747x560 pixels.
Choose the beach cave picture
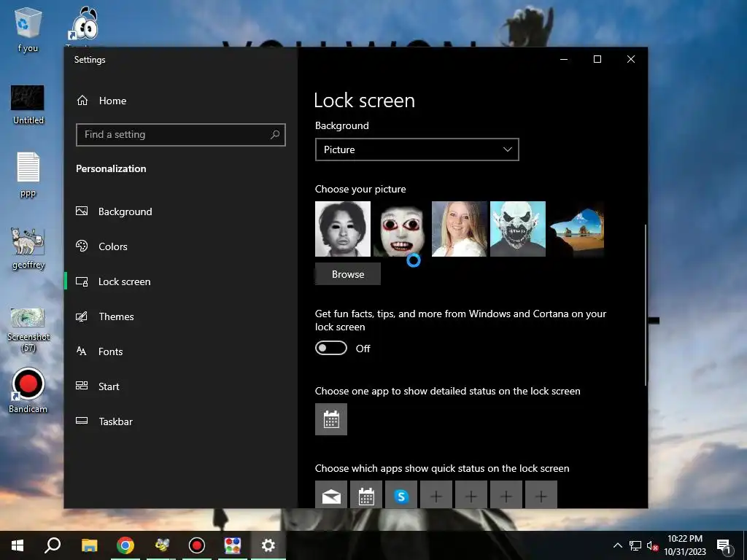coord(576,229)
